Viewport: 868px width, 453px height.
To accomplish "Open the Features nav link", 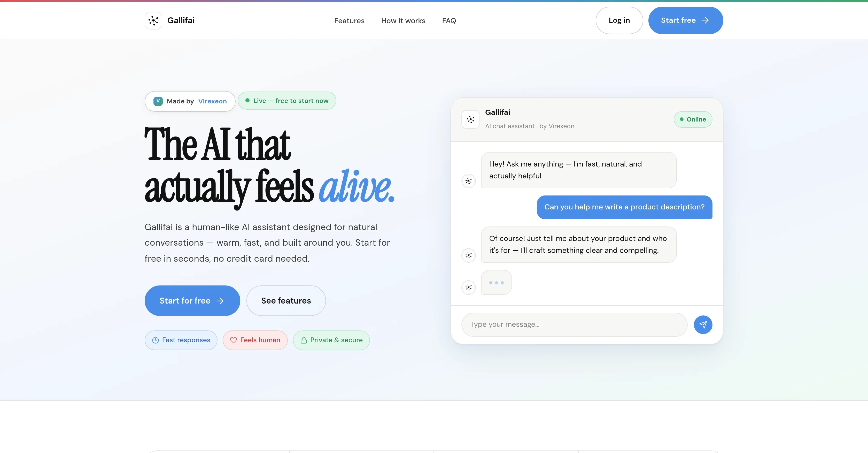I will (350, 21).
